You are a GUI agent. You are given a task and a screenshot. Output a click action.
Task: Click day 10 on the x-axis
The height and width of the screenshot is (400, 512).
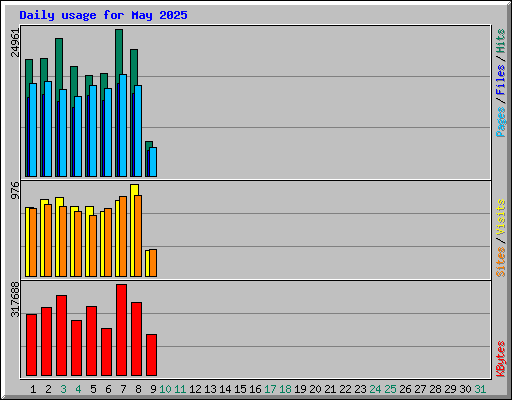point(165,389)
